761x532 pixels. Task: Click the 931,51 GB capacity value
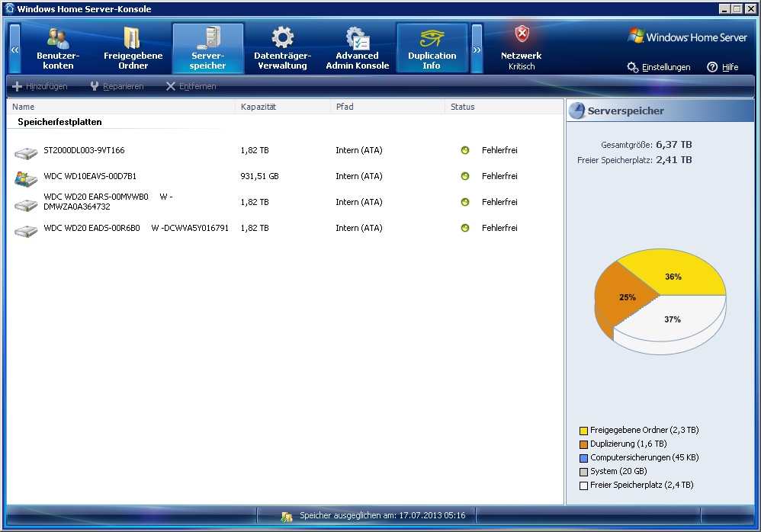(x=260, y=176)
